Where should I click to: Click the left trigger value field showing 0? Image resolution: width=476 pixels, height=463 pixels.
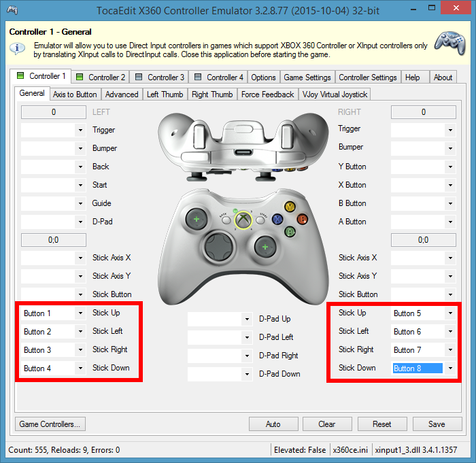tap(54, 112)
